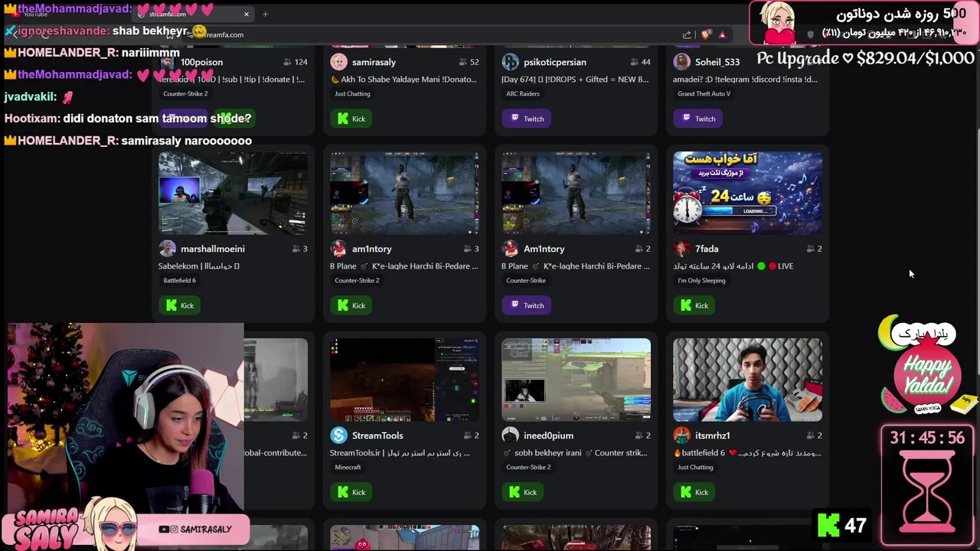Select the I'm Only Sleeping category tag
Viewport: 980px width, 551px height.
[x=701, y=281]
